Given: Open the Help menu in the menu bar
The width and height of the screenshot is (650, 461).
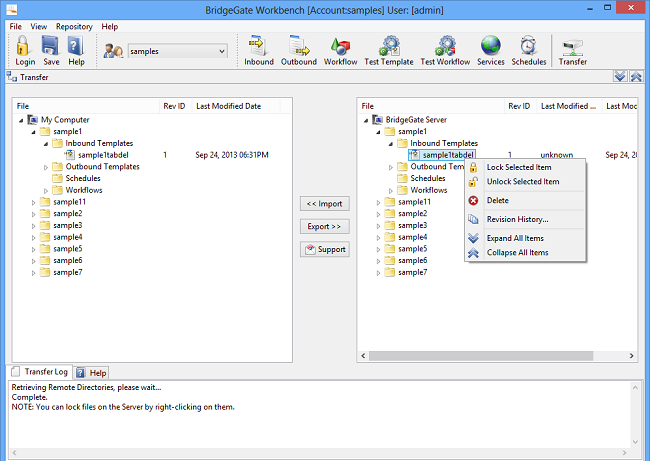Looking at the screenshot, I should pos(110,27).
